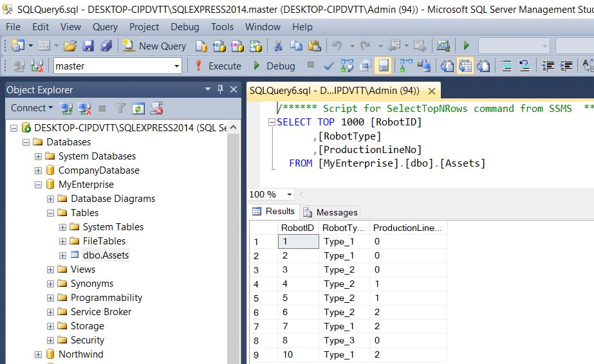This screenshot has width=594, height=364.
Task: Switch to the Messages tab
Action: [331, 212]
